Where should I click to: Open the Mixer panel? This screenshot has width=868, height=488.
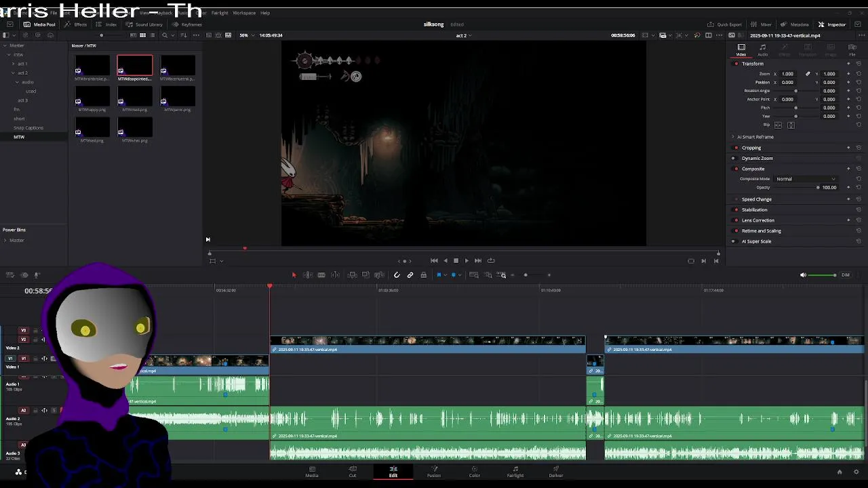click(x=762, y=24)
